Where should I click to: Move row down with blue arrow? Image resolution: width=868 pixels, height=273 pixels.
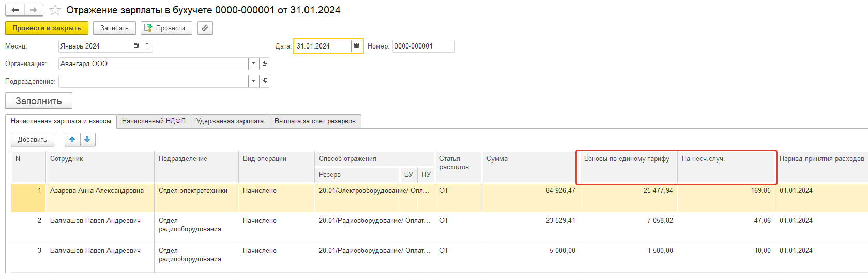[87, 139]
